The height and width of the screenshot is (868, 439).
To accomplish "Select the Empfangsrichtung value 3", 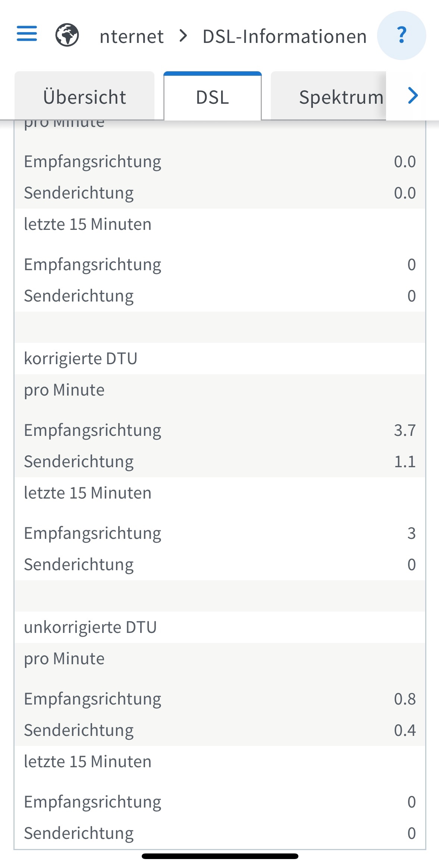I will point(411,533).
